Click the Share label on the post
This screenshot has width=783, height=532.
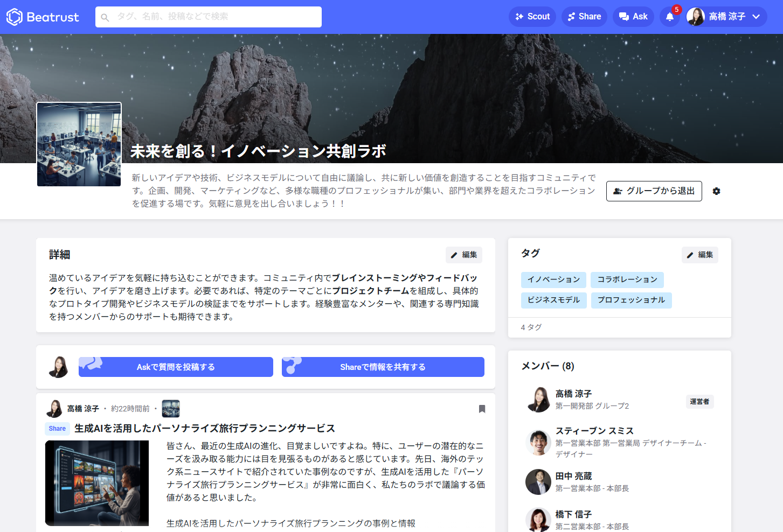pyautogui.click(x=57, y=429)
